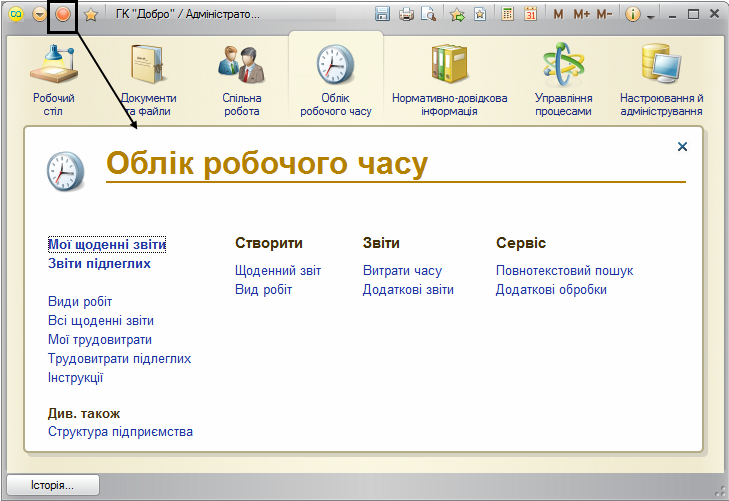This screenshot has width=729, height=501.
Task: Select the Облік робочого часу section
Action: (x=336, y=80)
